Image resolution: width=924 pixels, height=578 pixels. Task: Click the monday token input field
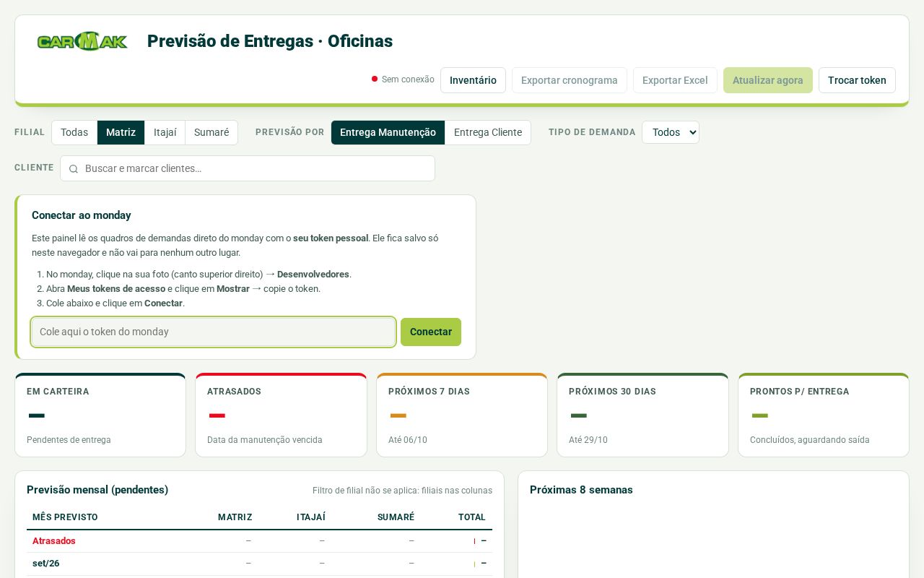[x=214, y=332]
